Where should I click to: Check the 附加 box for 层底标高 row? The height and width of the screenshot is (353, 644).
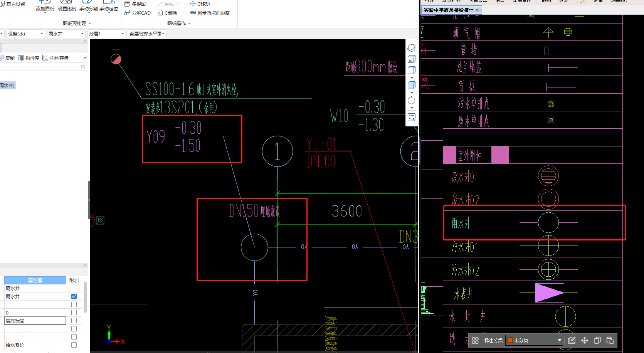pos(74,321)
